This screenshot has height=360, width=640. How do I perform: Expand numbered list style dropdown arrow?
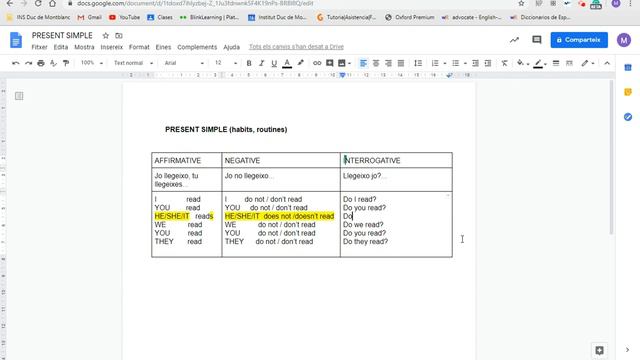point(444,64)
